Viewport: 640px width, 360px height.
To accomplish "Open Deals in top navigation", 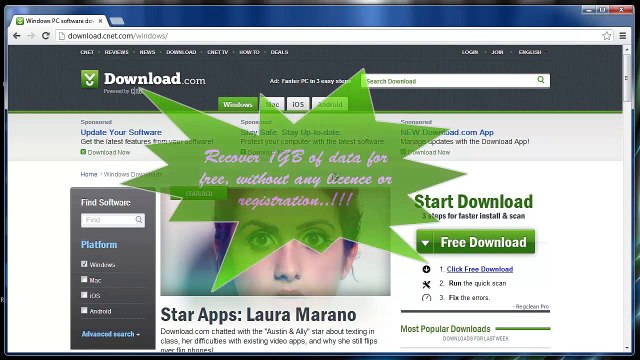I will click(279, 52).
